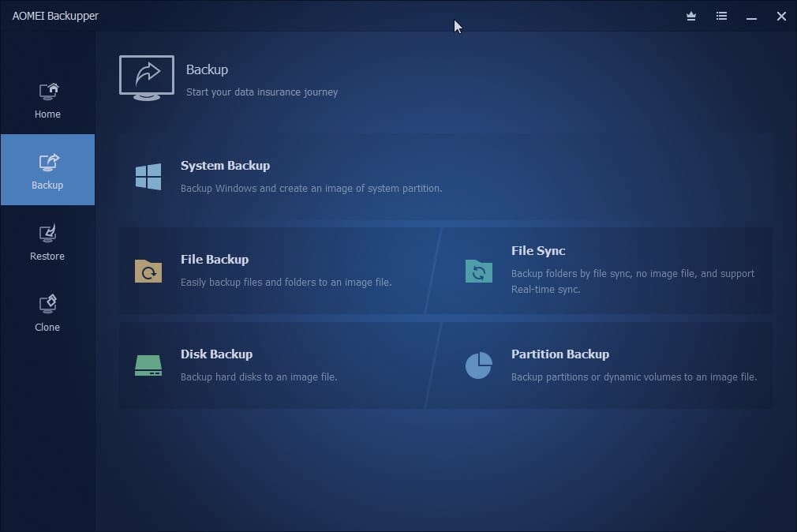Click the sync arrows File Sync icon
The height and width of the screenshot is (532, 797).
tap(478, 272)
